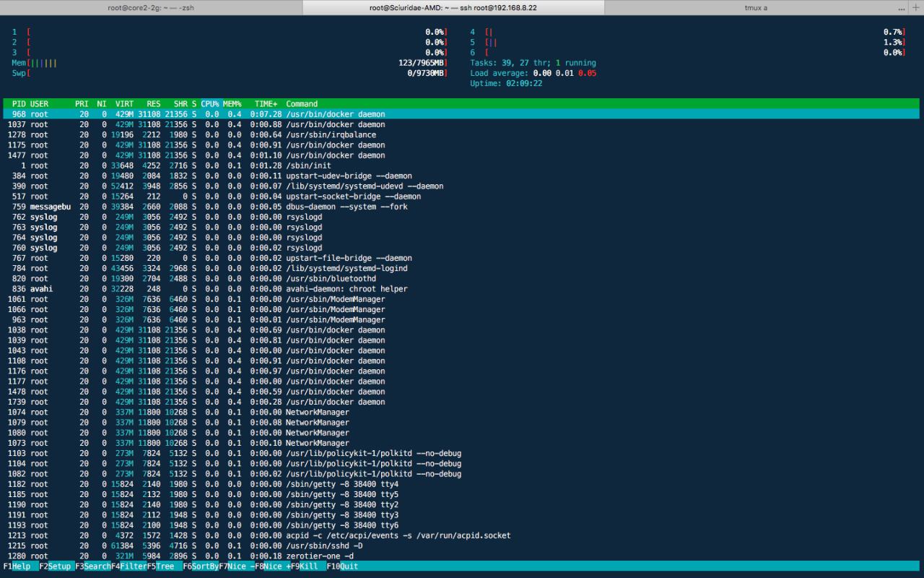Image resolution: width=924 pixels, height=578 pixels.
Task: Select the root@Sciuridae-AMD ssh tab
Action: [x=453, y=7]
